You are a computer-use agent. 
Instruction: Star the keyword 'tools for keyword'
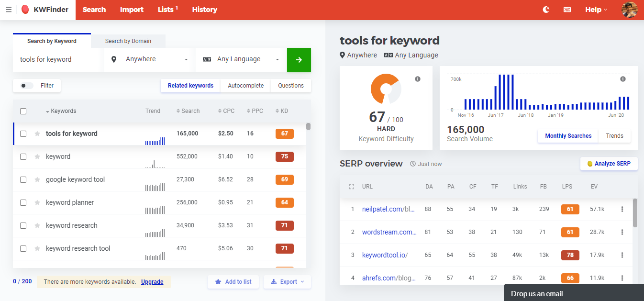coord(37,134)
